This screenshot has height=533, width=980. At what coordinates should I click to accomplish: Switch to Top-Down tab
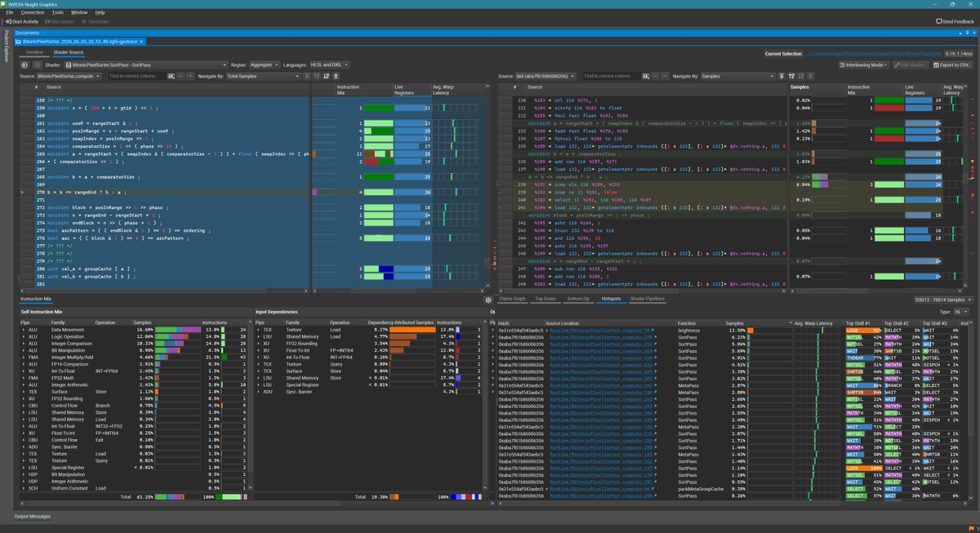tap(545, 300)
